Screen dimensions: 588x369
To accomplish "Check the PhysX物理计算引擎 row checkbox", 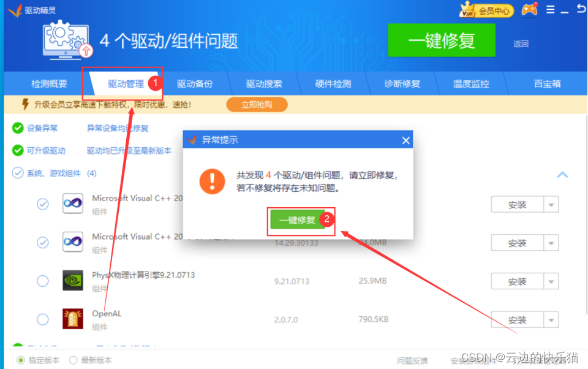I will pyautogui.click(x=43, y=281).
